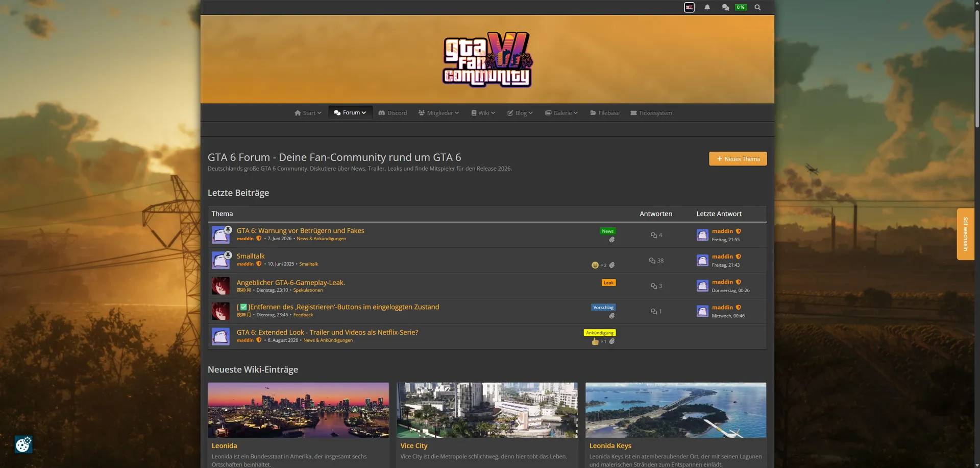
Task: Expand the Mitglieder dropdown
Action: (x=438, y=113)
